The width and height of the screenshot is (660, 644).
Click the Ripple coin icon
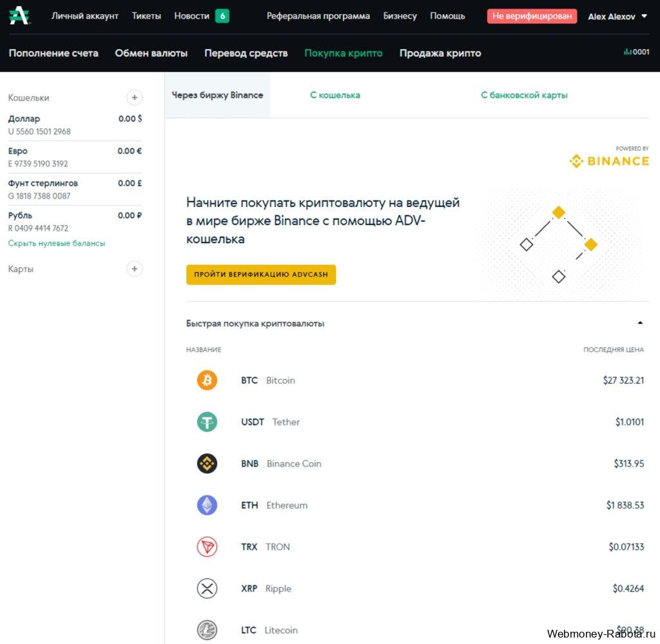coord(207,589)
